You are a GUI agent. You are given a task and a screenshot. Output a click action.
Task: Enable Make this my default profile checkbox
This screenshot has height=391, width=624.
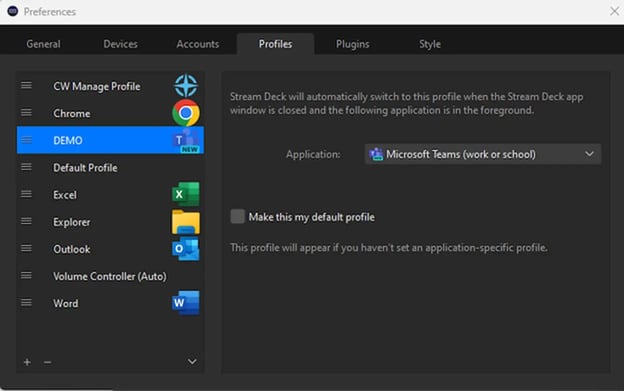238,217
